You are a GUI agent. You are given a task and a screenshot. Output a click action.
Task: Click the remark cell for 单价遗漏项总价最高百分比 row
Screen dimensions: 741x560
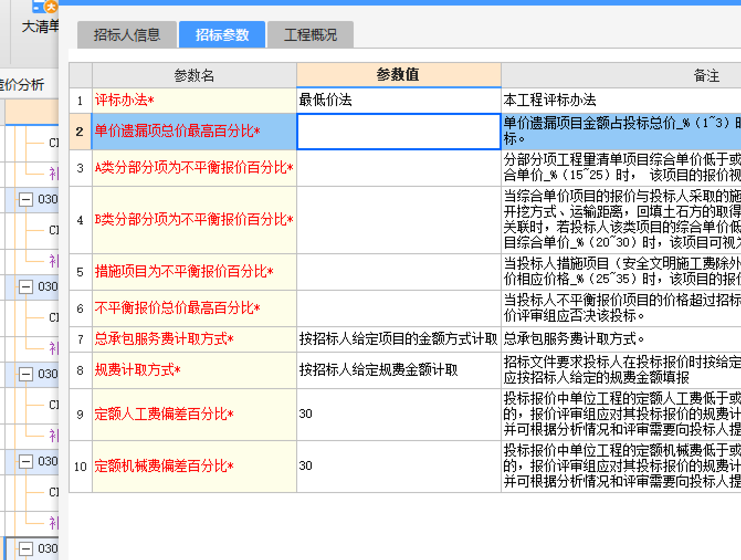click(621, 132)
